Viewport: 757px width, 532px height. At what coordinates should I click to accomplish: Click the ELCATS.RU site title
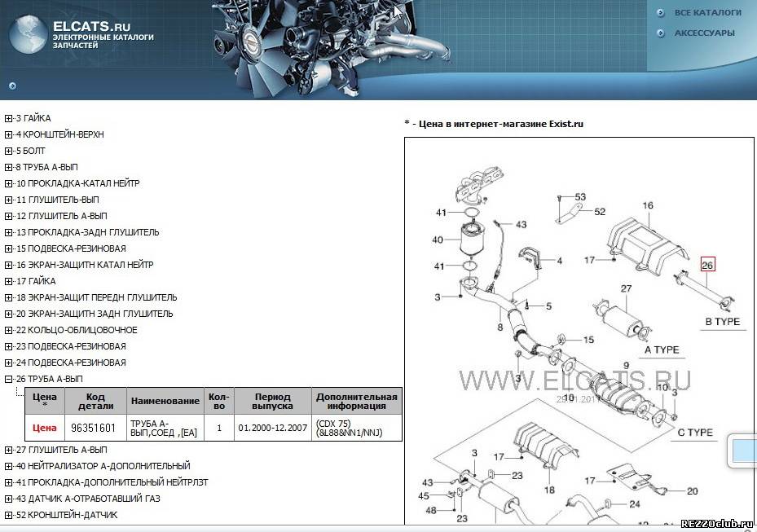point(91,26)
